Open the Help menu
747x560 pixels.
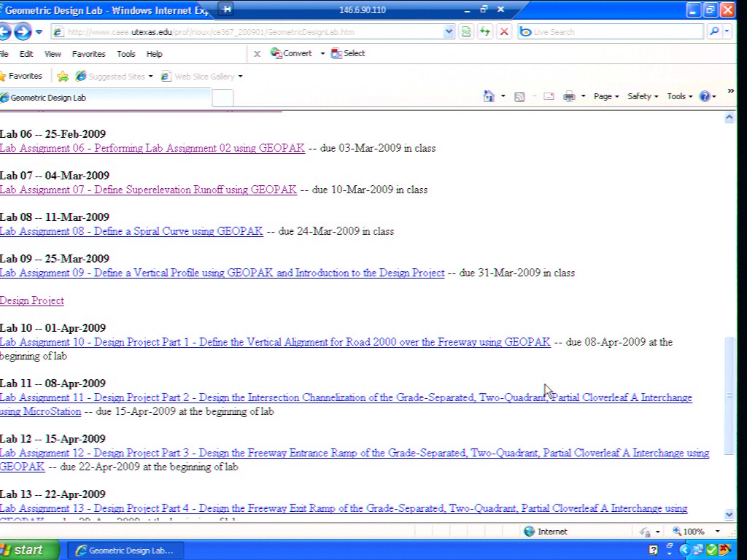155,54
